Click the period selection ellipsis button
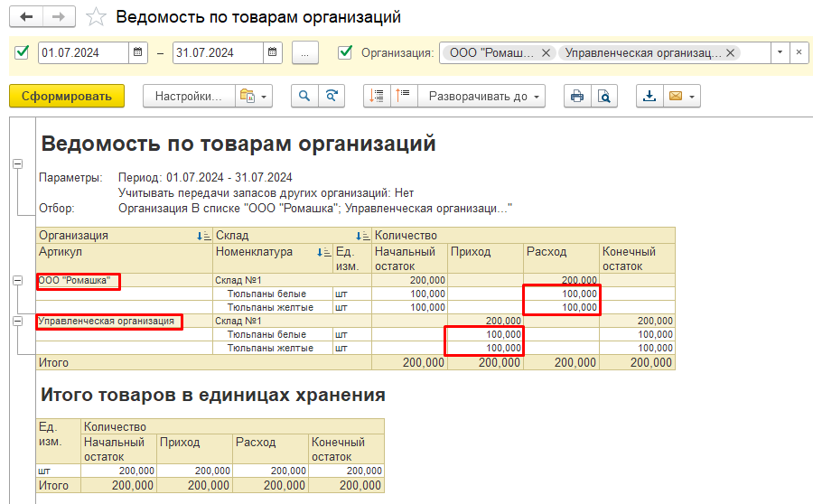This screenshot has height=504, width=813. click(x=305, y=52)
